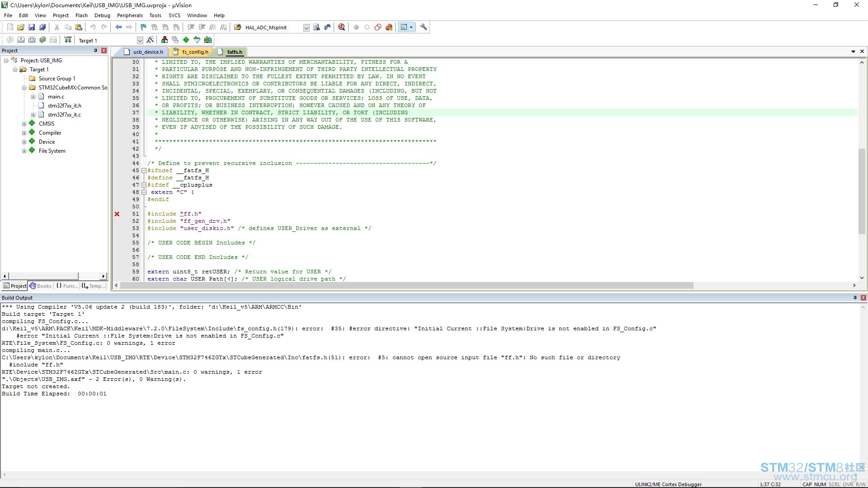
Task: Click the editor's horizontal scrollbar thumb
Action: 407,286
